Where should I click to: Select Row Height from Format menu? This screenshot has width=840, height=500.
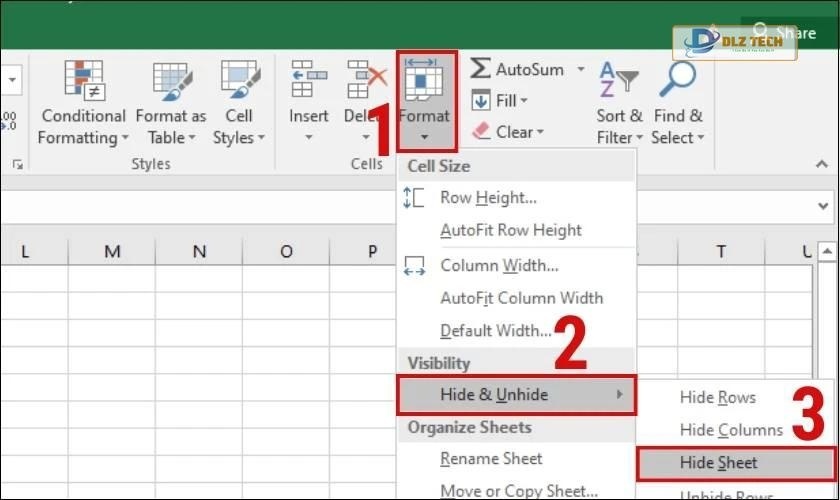click(488, 198)
